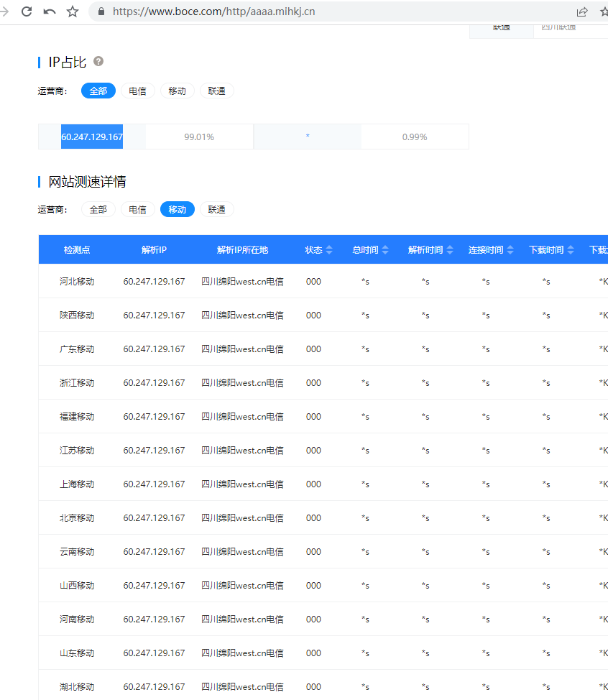Click the 60.247.129.167 IP in 河北移动 row

click(x=154, y=282)
